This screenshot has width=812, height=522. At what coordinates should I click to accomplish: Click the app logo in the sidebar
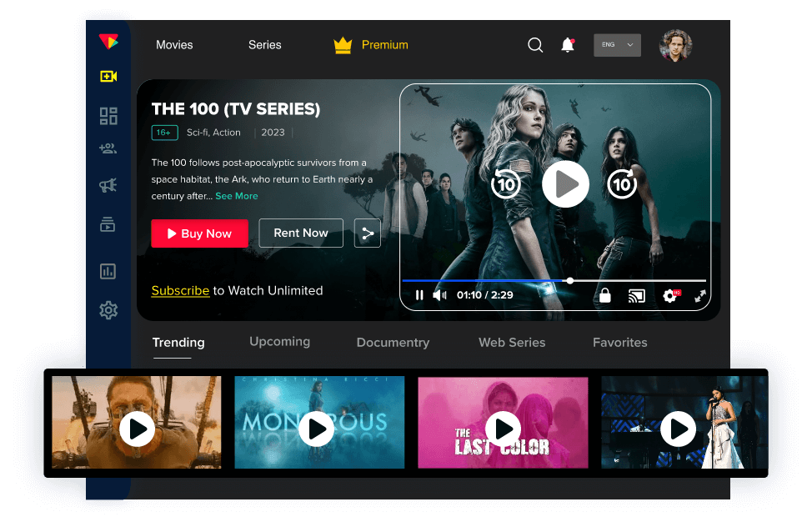[x=108, y=42]
